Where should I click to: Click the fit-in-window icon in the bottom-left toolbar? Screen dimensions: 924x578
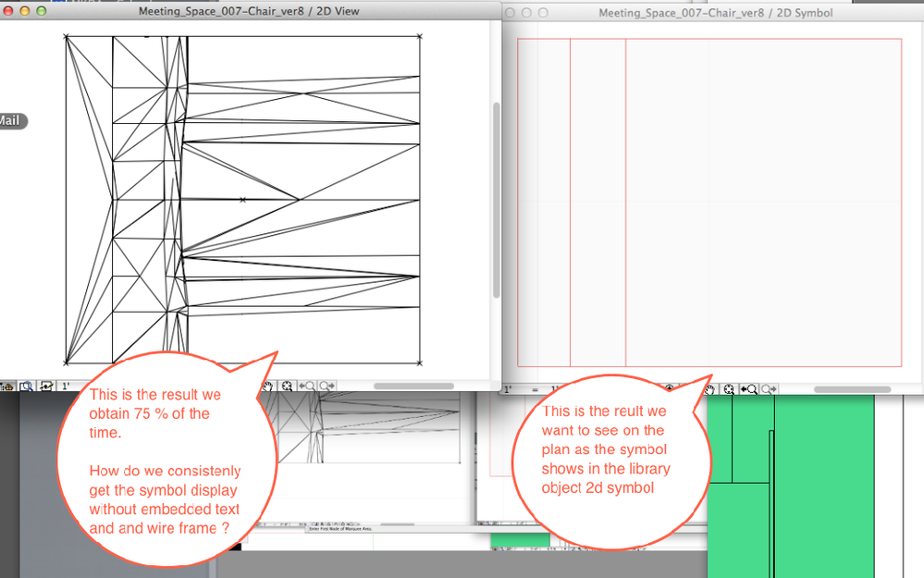click(x=28, y=387)
